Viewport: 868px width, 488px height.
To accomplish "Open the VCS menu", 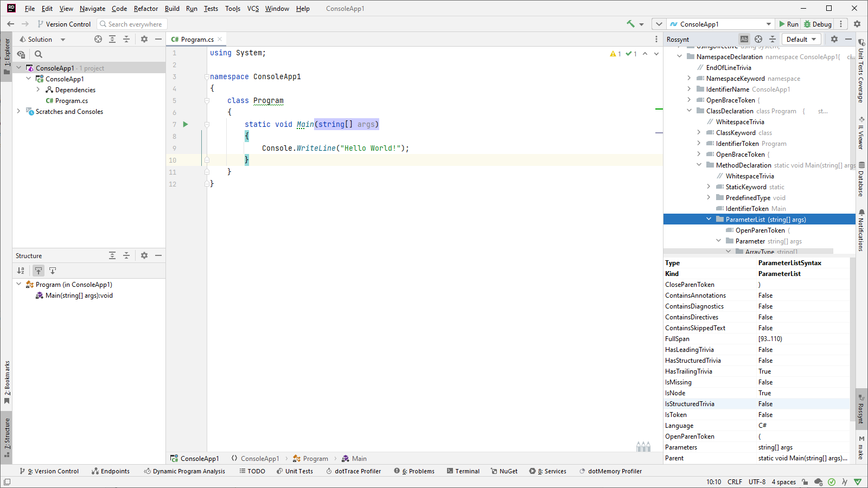I will click(x=253, y=8).
